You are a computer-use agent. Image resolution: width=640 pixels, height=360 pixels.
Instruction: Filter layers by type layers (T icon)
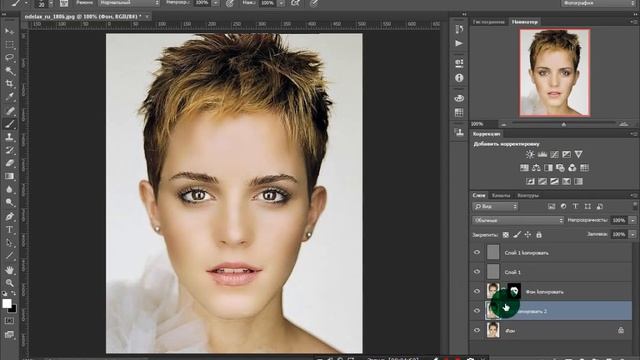point(576,207)
